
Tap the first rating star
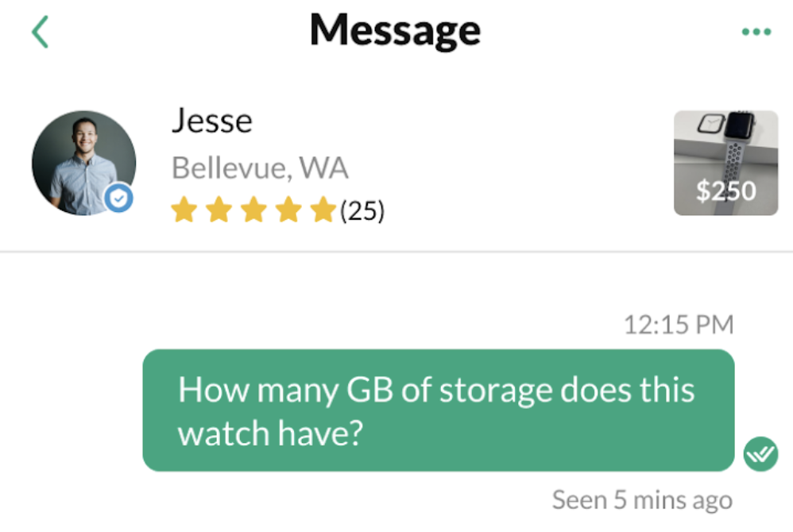pos(184,210)
